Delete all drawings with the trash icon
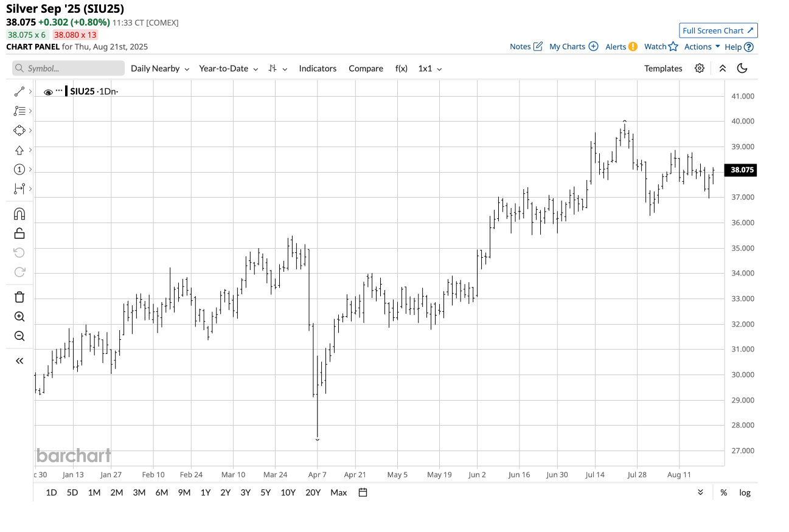This screenshot has height=532, width=789. tap(19, 296)
